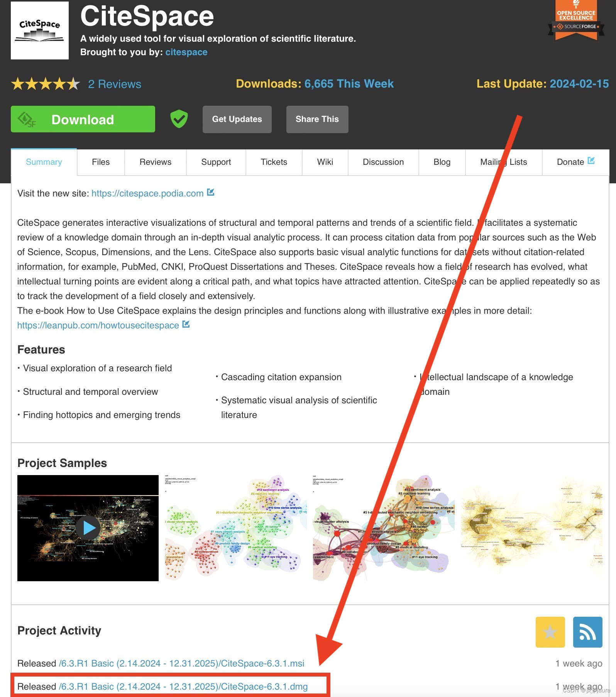This screenshot has width=616, height=697.
Task: Click the 'Project Samples' heading
Action: click(x=62, y=463)
